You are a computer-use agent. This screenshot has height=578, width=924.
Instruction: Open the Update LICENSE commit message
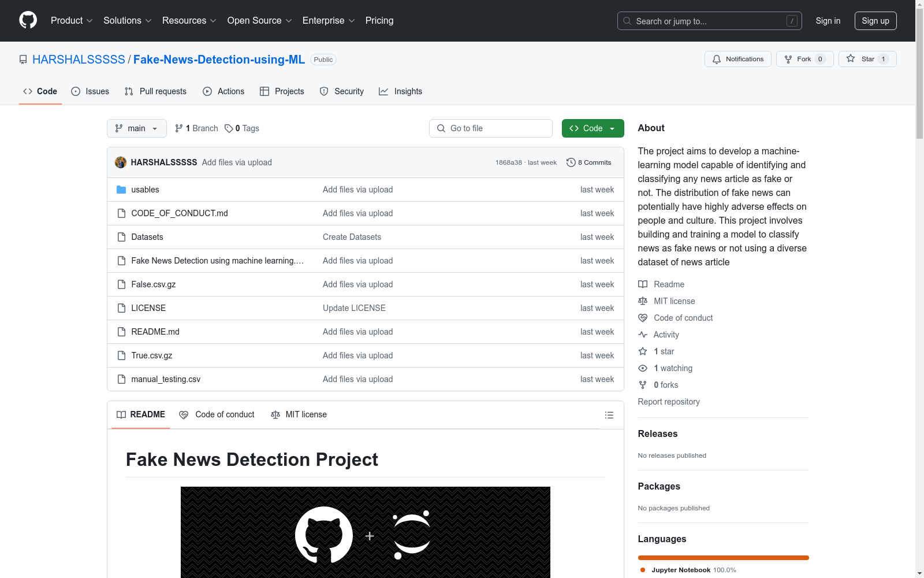[354, 308]
